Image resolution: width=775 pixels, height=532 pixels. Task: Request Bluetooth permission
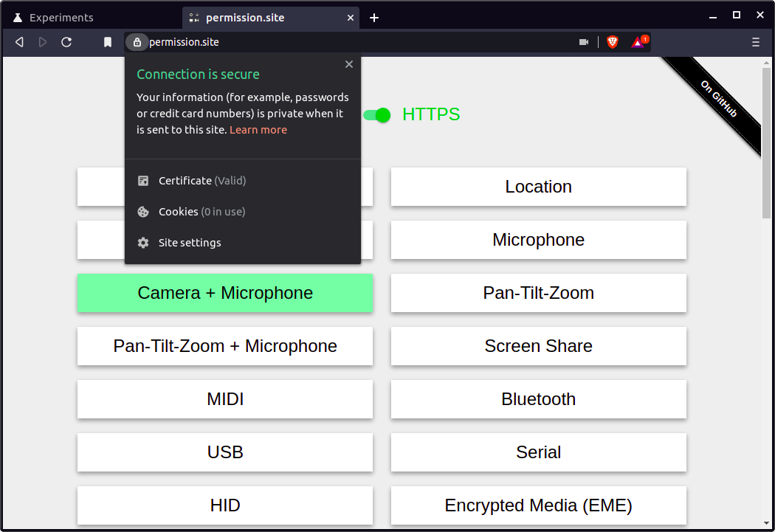[538, 399]
